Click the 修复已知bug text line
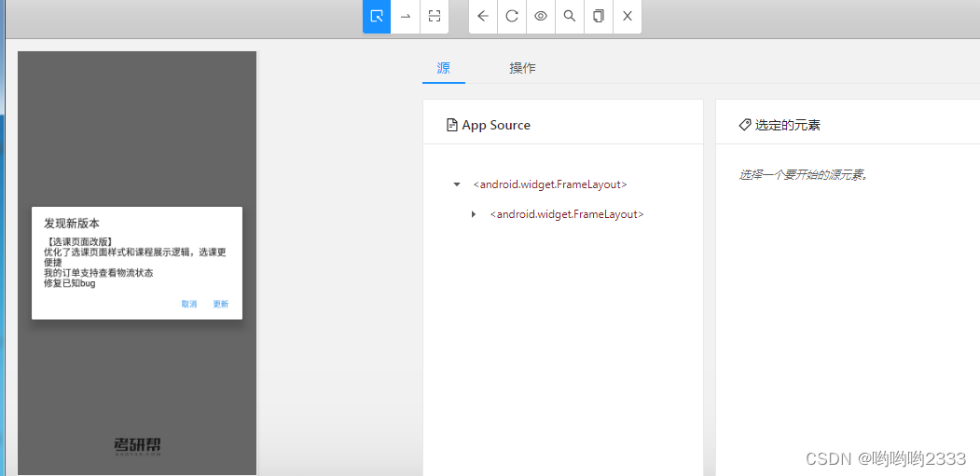 [69, 283]
